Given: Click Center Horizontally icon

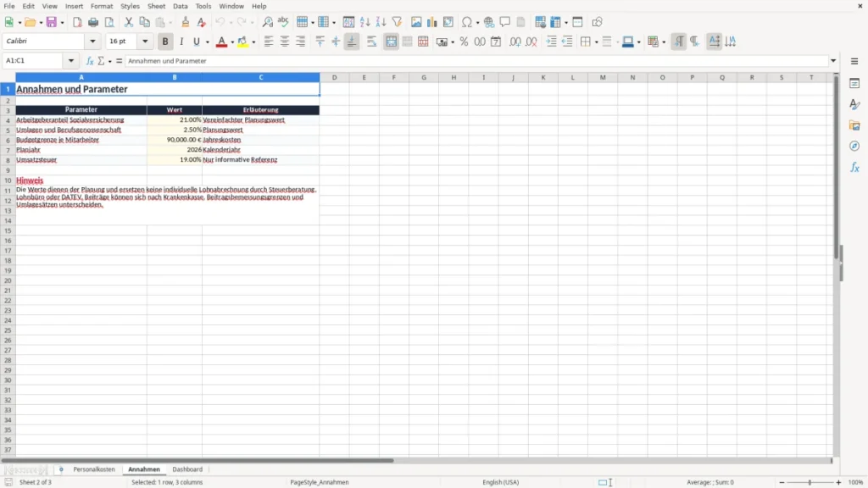Looking at the screenshot, I should point(285,42).
